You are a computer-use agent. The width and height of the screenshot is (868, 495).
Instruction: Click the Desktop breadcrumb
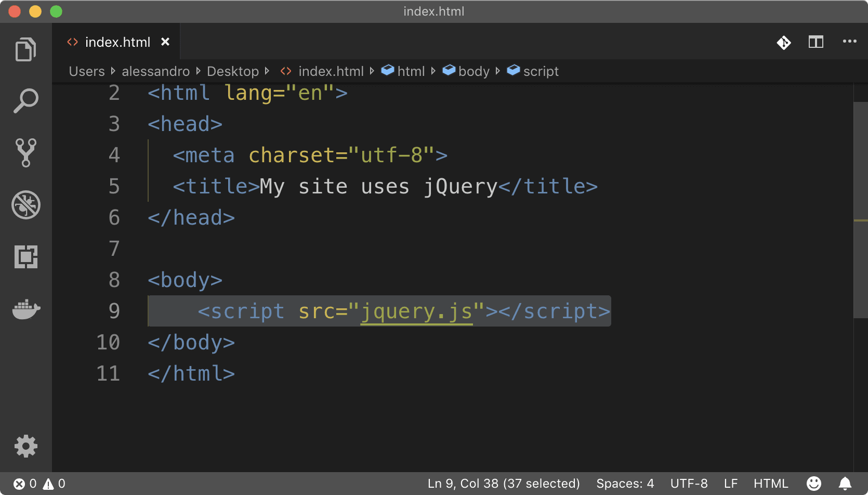click(x=233, y=71)
